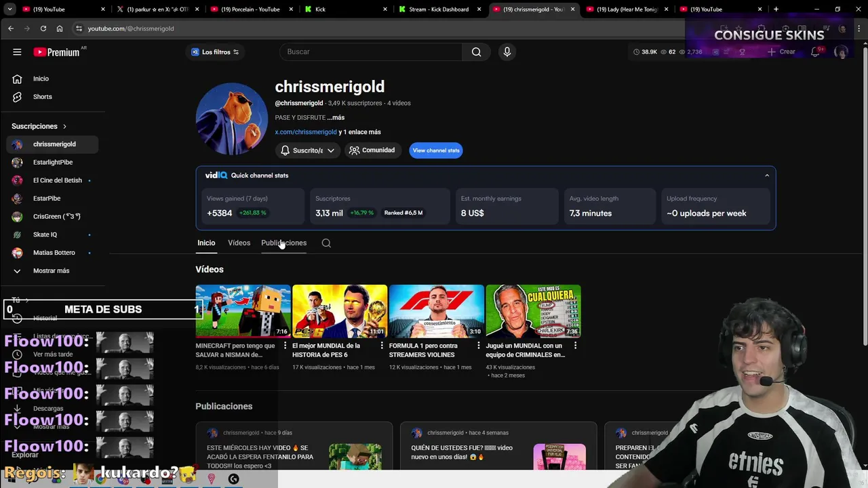This screenshot has width=868, height=488.
Task: Open Inicio in the sidebar
Action: coord(41,79)
